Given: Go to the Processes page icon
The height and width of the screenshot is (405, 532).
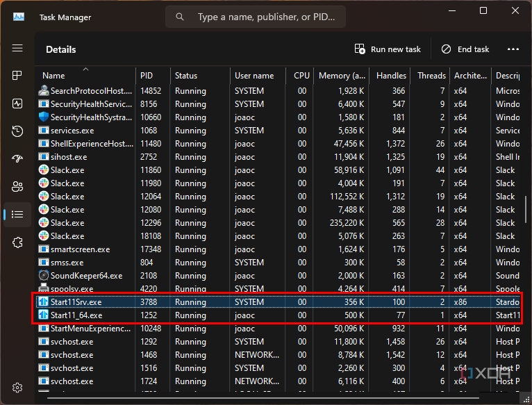Looking at the screenshot, I should (17, 75).
